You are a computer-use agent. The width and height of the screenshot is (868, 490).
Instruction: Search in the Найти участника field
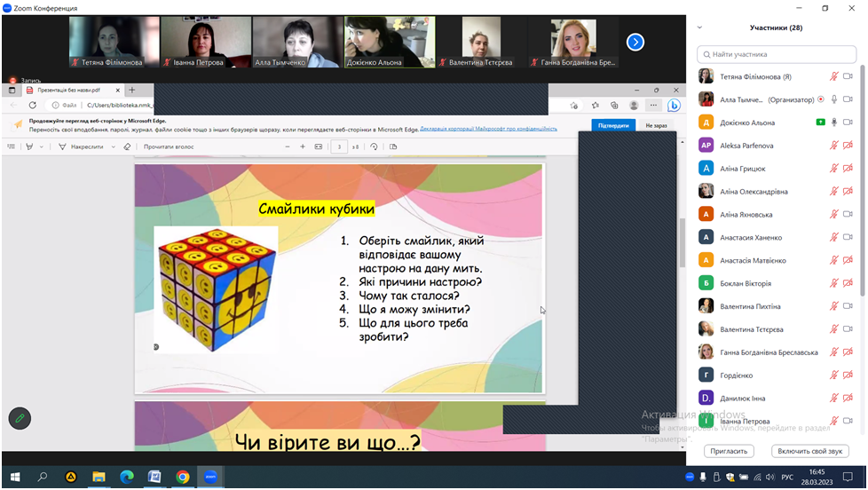pyautogui.click(x=777, y=54)
